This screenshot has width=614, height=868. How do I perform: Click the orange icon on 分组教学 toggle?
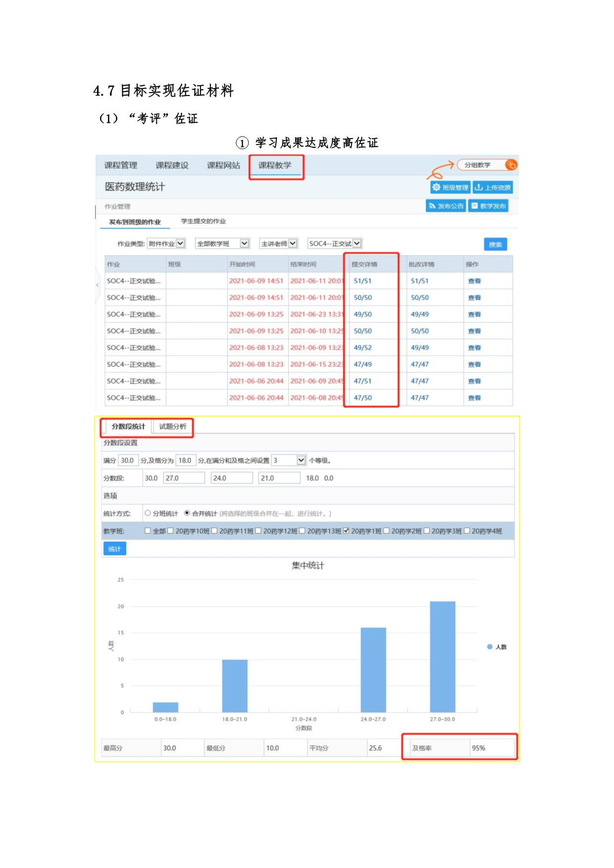pyautogui.click(x=511, y=165)
